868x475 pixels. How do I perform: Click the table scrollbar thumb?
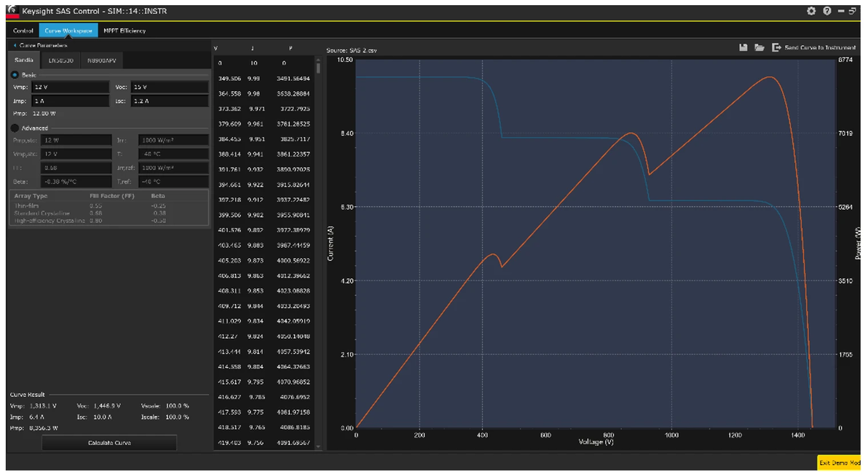pyautogui.click(x=318, y=68)
